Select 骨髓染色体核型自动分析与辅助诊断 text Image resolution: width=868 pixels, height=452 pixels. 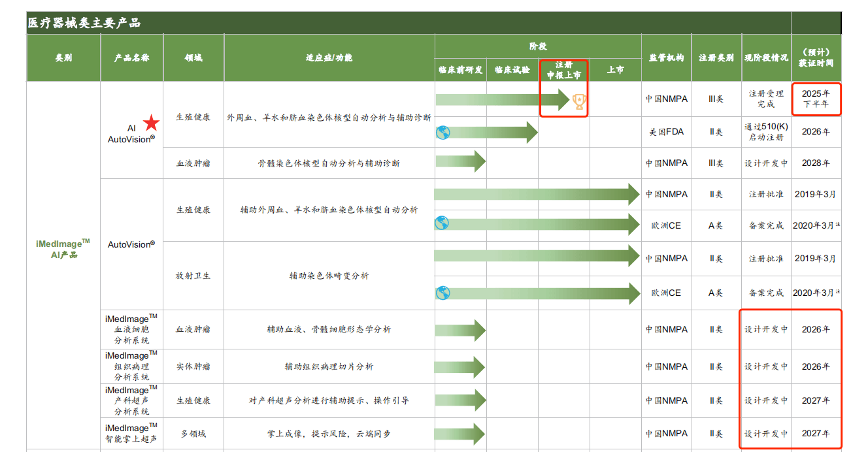pos(329,163)
